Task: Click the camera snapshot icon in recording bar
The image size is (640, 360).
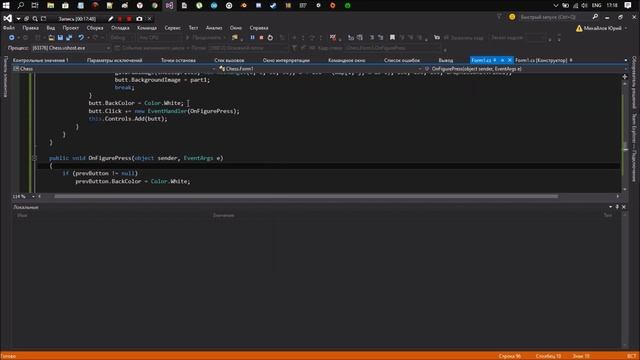Action: coord(139,19)
